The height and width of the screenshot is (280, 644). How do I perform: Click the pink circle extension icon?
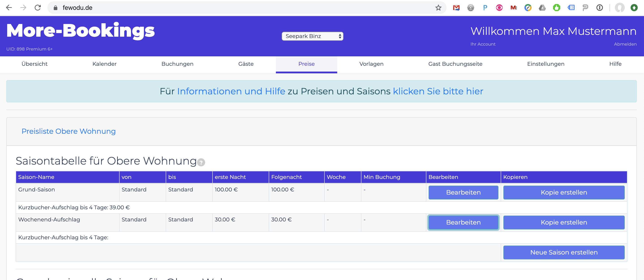499,8
